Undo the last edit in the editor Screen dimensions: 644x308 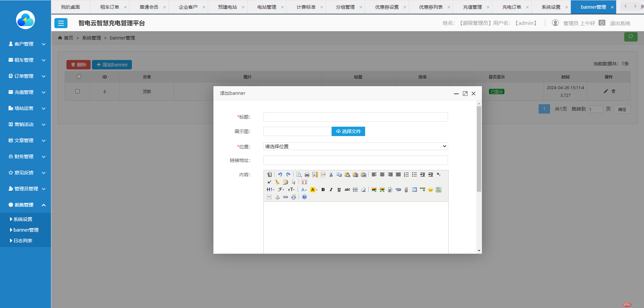coord(280,175)
